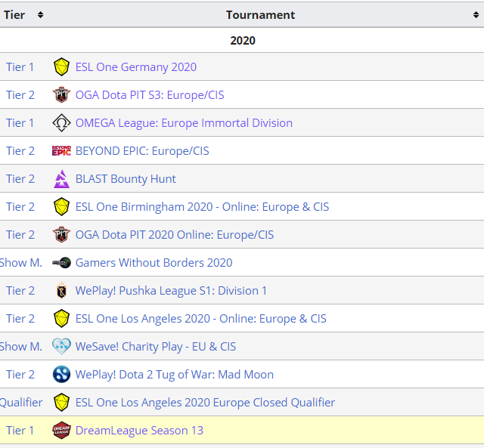Open ESL One Los Angeles Closed Qualifier link

(x=205, y=403)
